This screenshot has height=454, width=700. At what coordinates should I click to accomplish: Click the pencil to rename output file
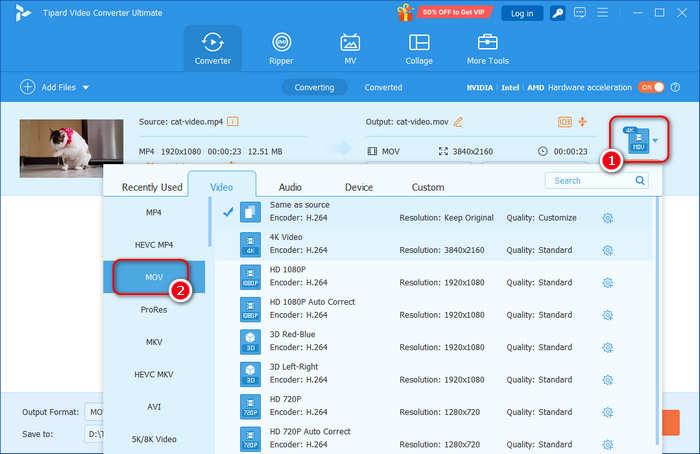458,121
